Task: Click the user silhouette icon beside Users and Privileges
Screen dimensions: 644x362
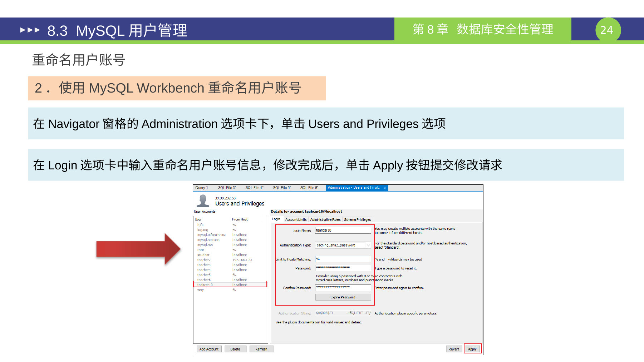Action: click(203, 200)
